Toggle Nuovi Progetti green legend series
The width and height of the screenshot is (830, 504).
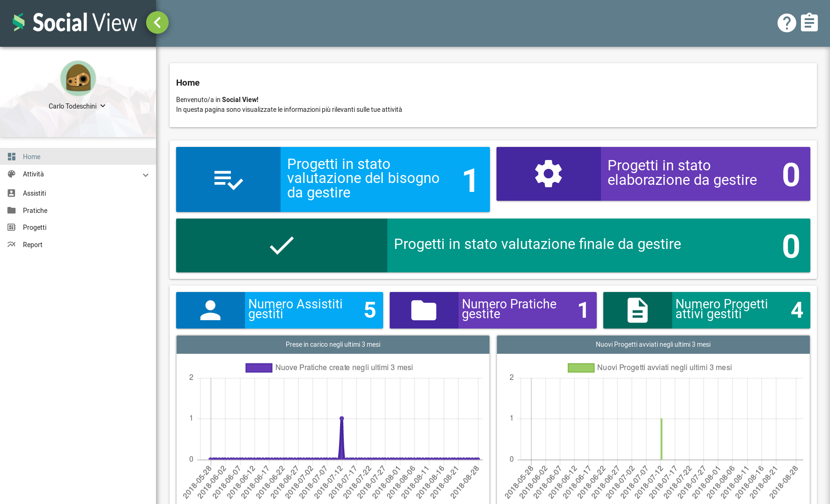[581, 368]
